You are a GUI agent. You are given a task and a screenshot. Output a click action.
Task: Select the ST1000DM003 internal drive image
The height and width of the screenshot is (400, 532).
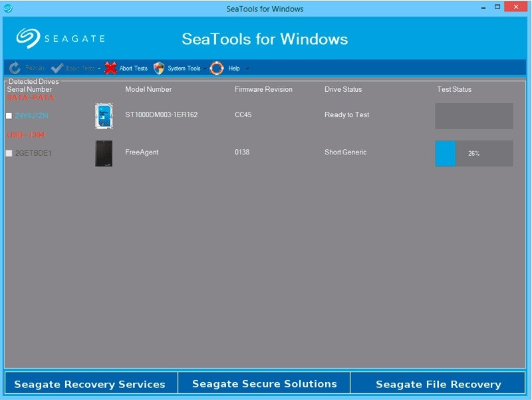click(x=104, y=116)
